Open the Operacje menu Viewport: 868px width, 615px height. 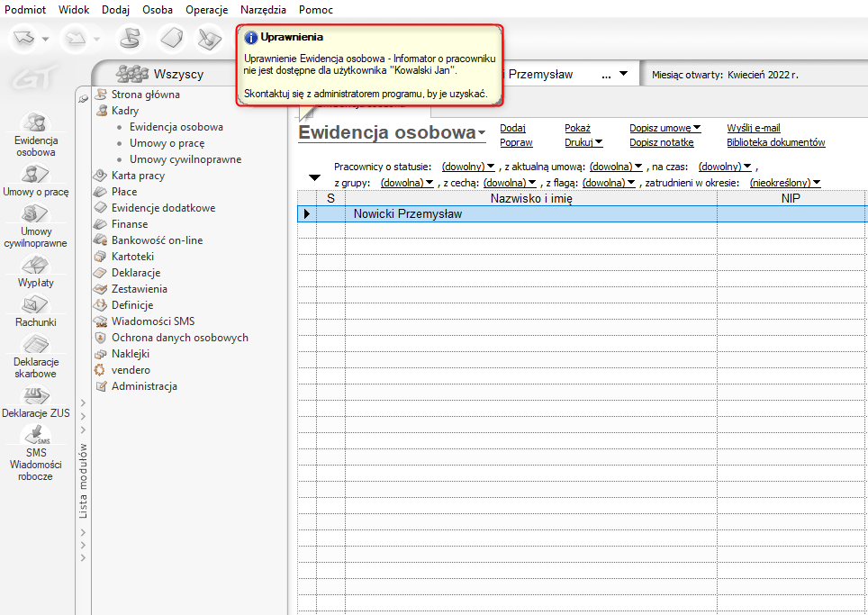click(206, 10)
